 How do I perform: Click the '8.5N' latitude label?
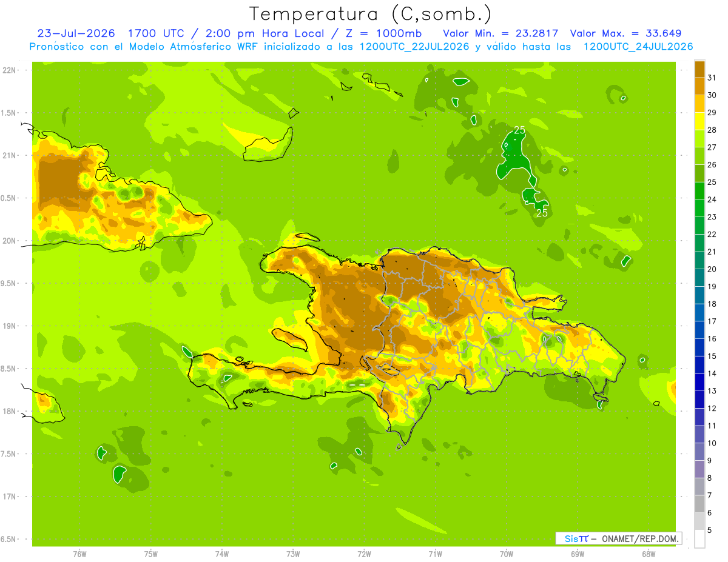9,369
